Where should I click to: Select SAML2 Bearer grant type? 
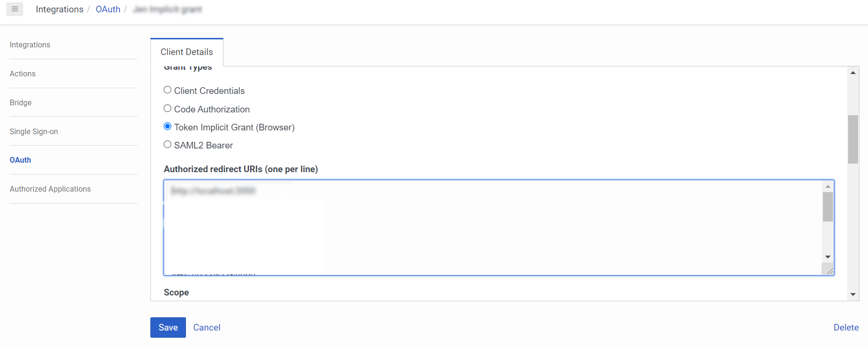click(167, 145)
